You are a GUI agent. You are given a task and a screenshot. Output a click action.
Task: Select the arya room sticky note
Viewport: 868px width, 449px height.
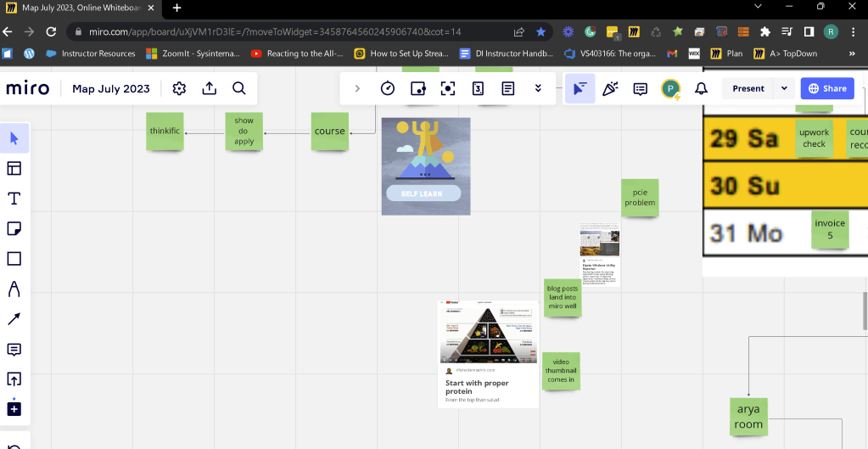(748, 417)
